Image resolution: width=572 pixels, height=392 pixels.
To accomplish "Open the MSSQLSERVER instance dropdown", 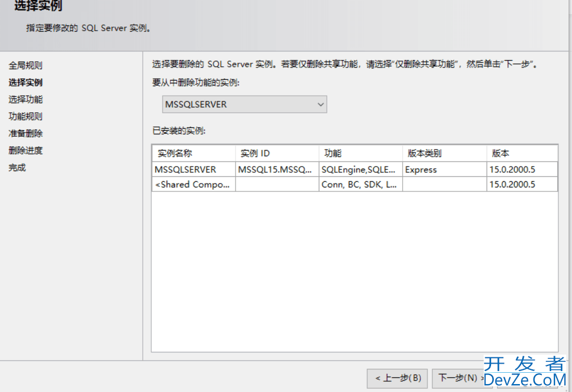I will (x=245, y=104).
